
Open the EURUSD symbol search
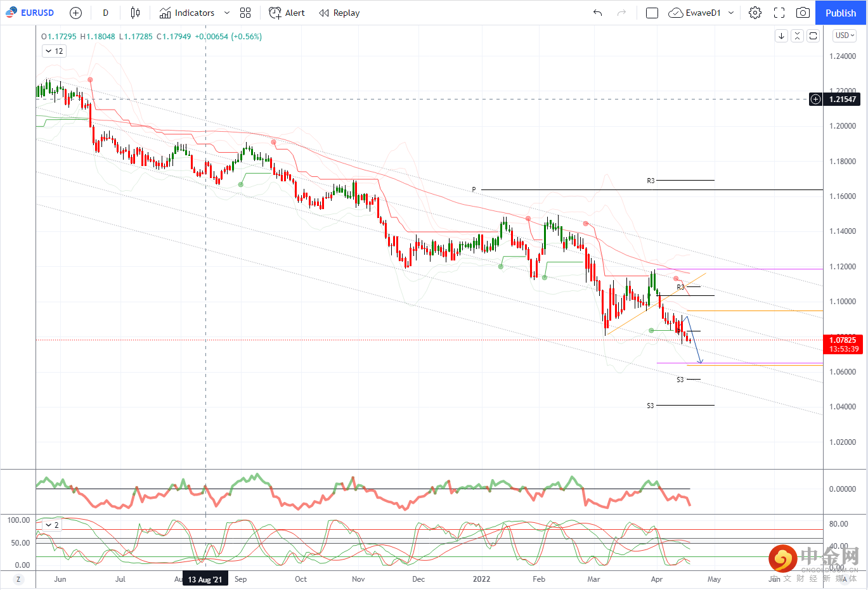30,13
